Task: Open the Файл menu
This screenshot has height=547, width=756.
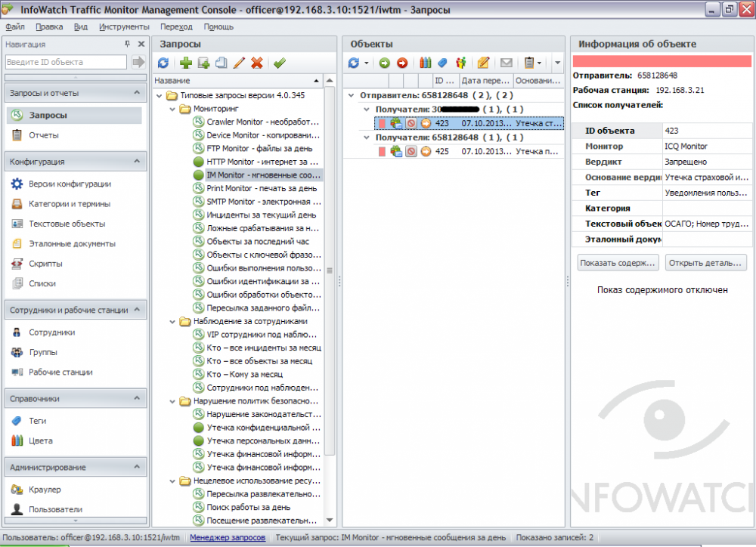Action: [x=15, y=26]
